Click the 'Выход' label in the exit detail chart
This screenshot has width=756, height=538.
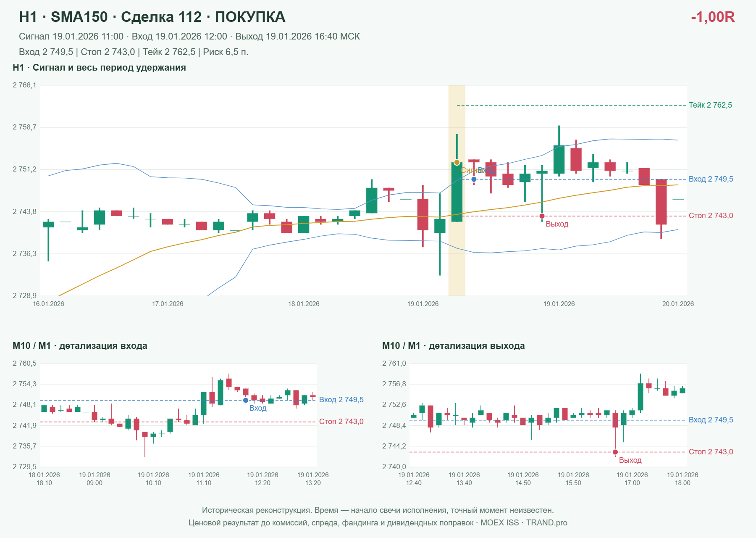(630, 460)
